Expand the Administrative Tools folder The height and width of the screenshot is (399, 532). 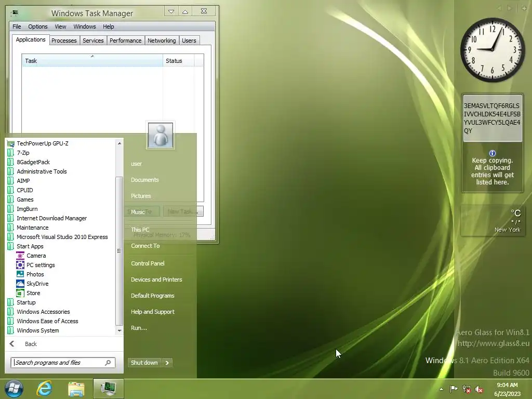[42, 171]
